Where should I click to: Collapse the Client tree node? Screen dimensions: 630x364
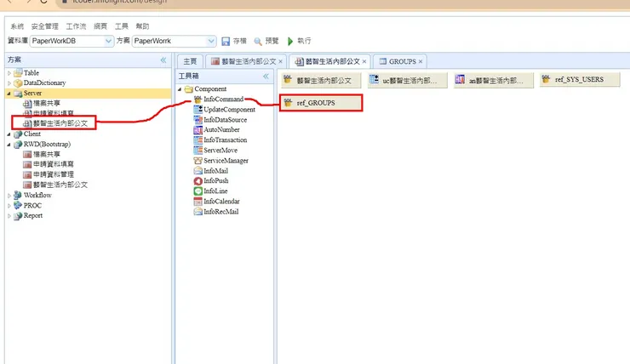(x=9, y=134)
